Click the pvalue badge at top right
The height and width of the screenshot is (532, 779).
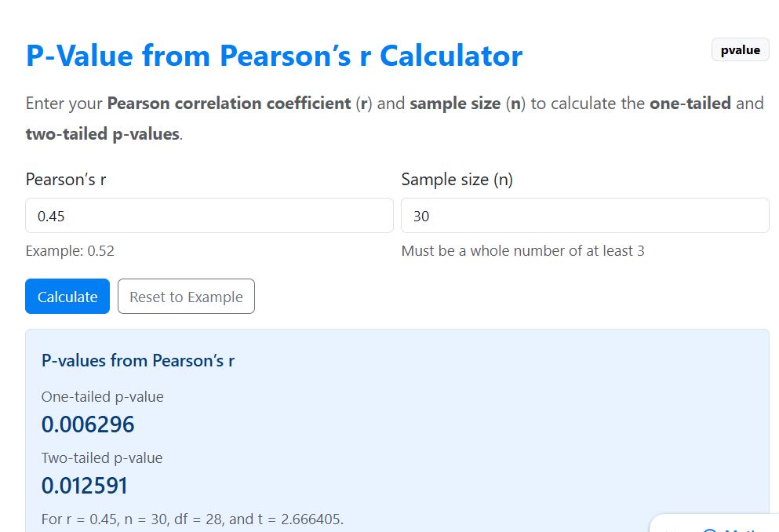[x=740, y=49]
